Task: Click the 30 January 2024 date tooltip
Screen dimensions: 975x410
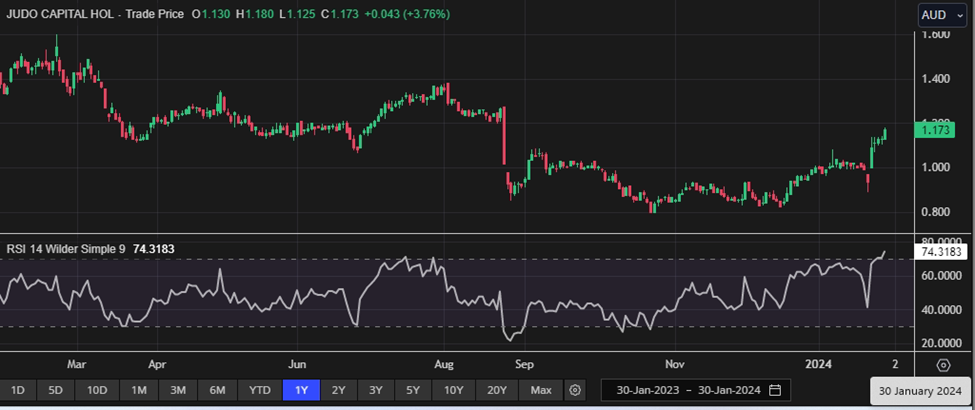Action: [919, 392]
